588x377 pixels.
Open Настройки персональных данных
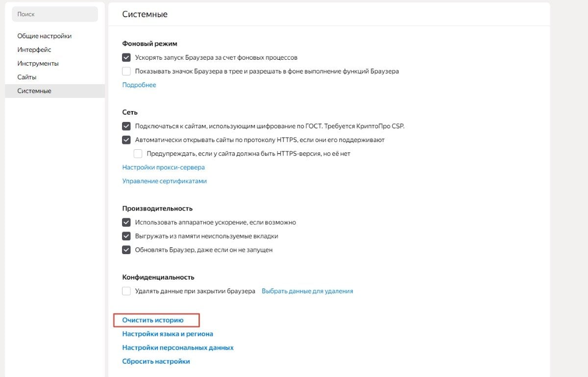(178, 348)
